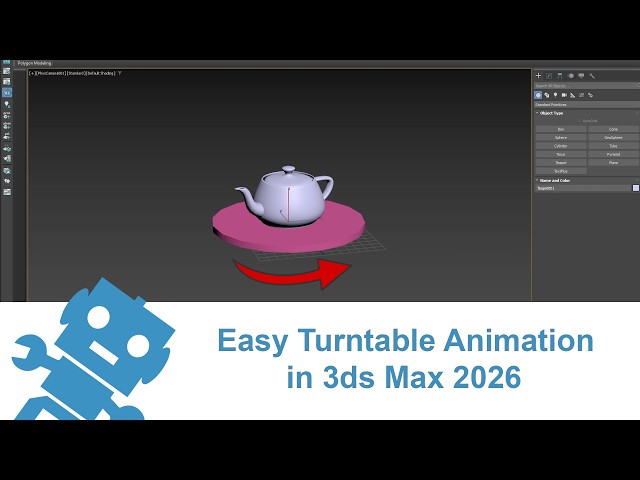Click the light bulb left toolbar icon
Viewport: 640px width, 480px height.
click(7, 104)
